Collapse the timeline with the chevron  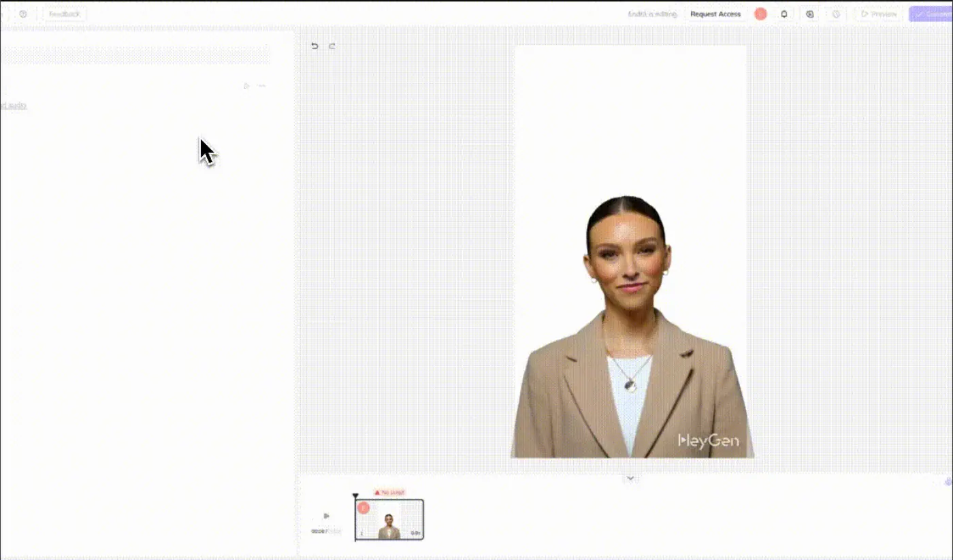coord(630,478)
